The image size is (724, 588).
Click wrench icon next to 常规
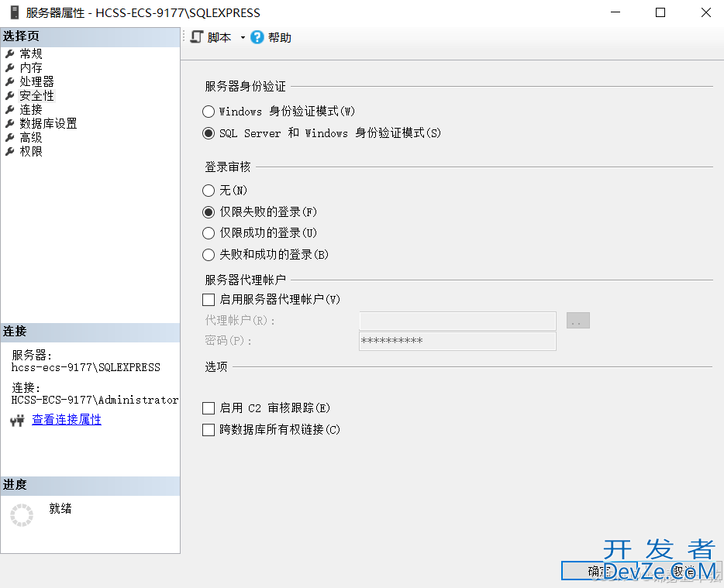pyautogui.click(x=10, y=54)
